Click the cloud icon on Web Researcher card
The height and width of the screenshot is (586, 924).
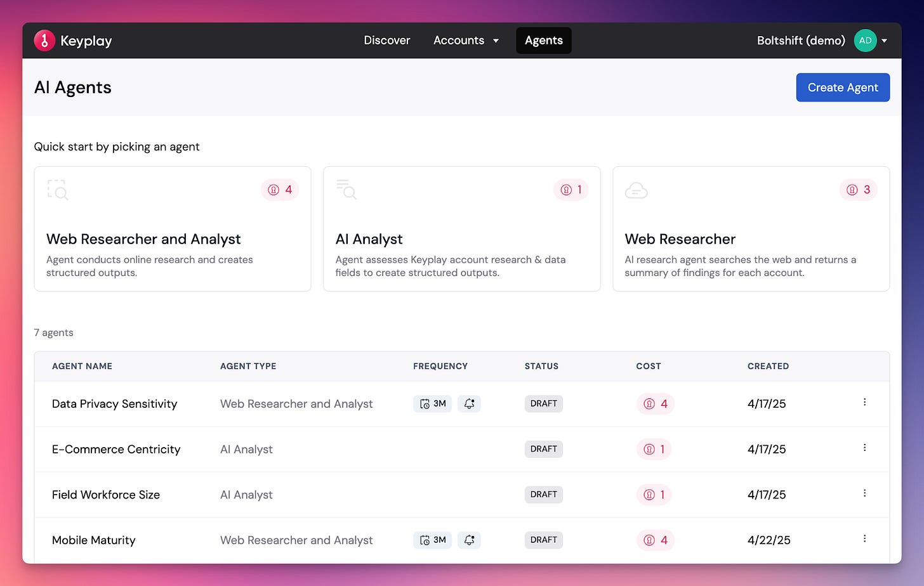(636, 190)
